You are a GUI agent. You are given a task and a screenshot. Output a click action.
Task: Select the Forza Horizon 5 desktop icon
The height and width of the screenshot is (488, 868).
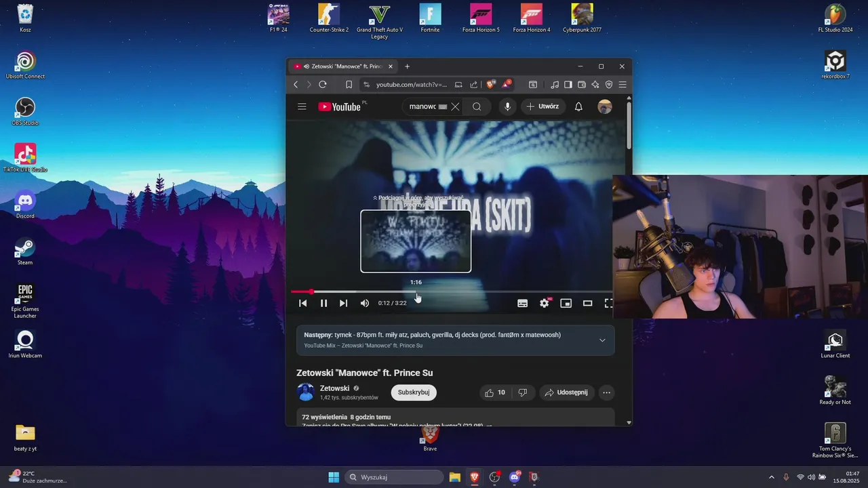click(x=481, y=18)
